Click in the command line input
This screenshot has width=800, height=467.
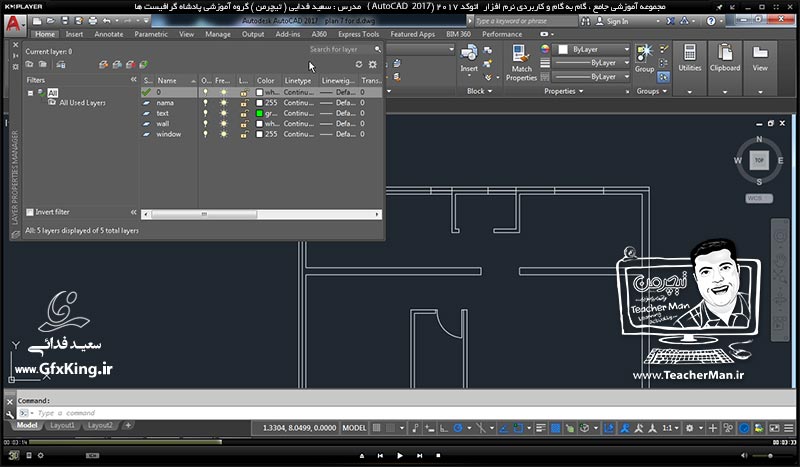click(406, 413)
